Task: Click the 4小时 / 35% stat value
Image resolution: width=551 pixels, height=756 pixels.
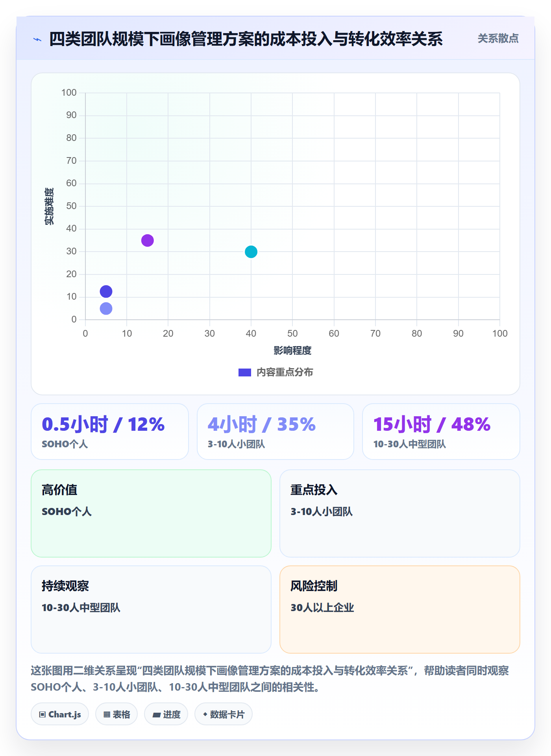Action: click(x=261, y=424)
